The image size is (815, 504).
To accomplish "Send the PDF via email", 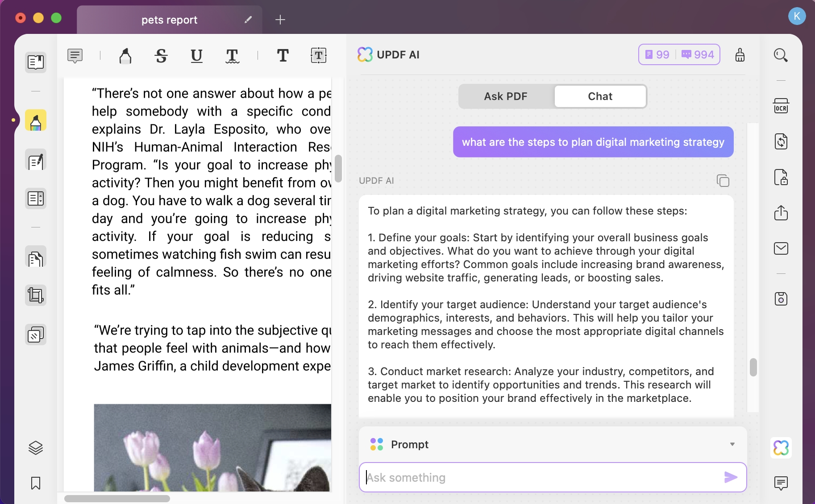I will click(x=781, y=248).
